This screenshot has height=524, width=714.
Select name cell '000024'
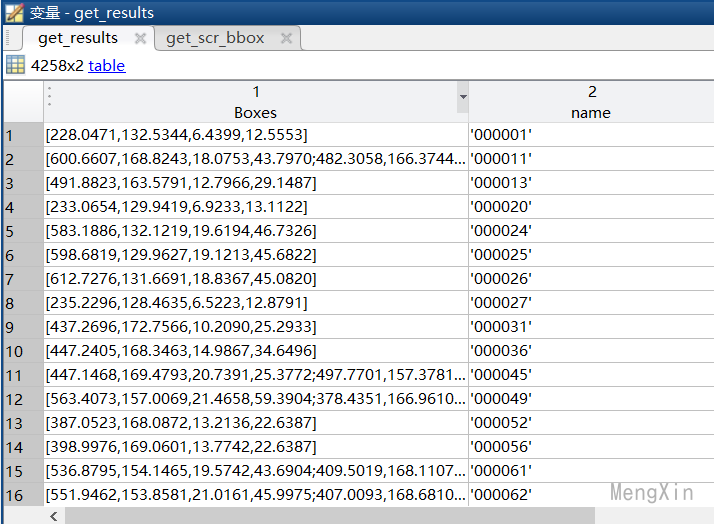tap(592, 231)
